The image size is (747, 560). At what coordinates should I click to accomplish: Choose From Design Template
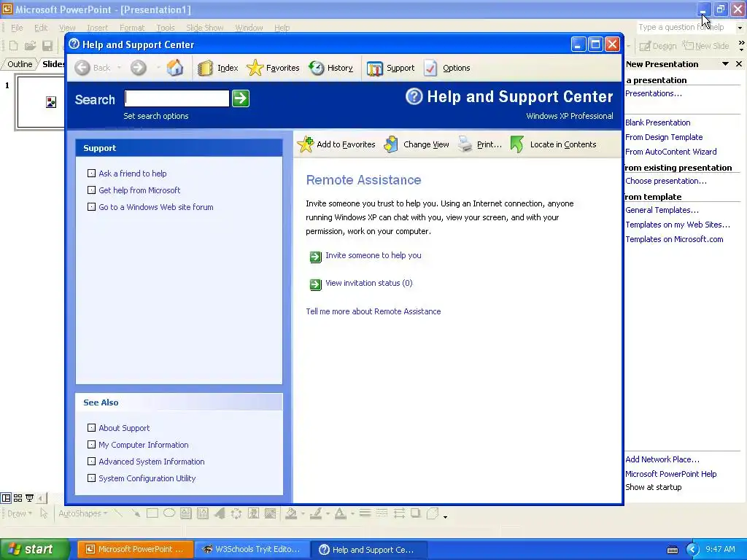click(x=664, y=137)
